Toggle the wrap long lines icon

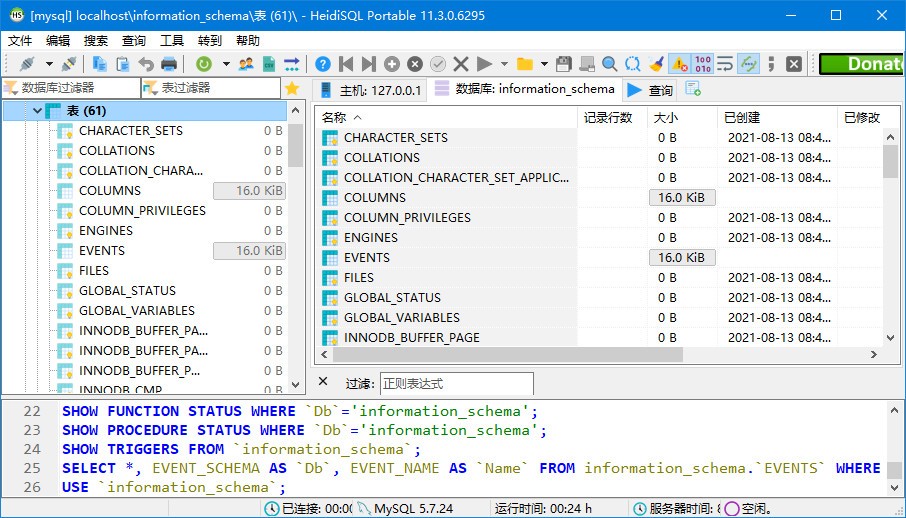(725, 64)
